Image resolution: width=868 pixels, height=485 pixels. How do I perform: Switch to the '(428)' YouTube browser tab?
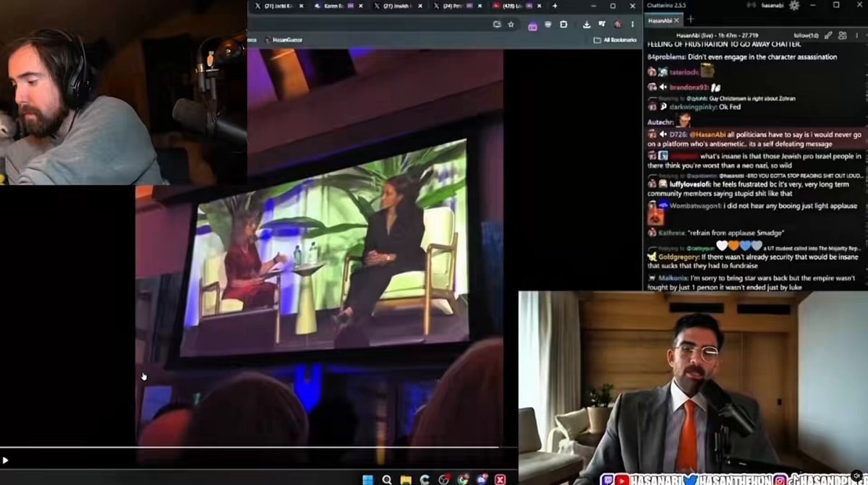[x=516, y=6]
